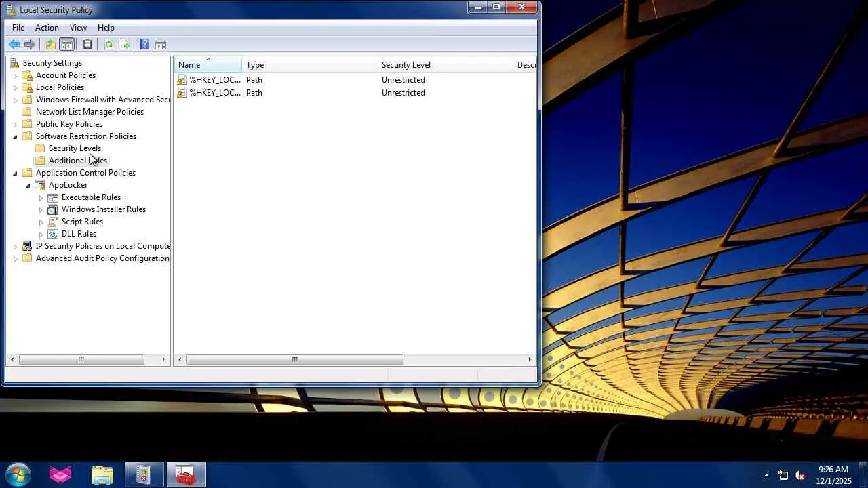Viewport: 868px width, 488px height.
Task: Sort list by the Name column header
Action: [208, 65]
